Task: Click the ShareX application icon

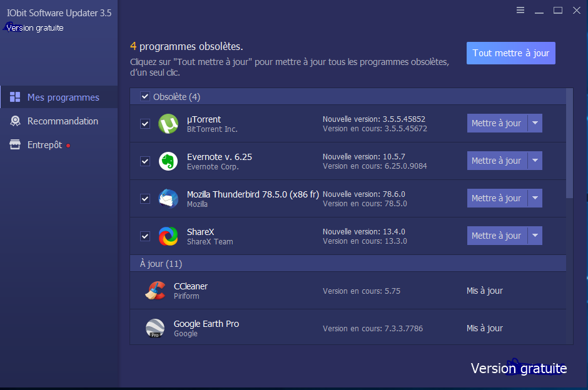Action: click(x=168, y=236)
